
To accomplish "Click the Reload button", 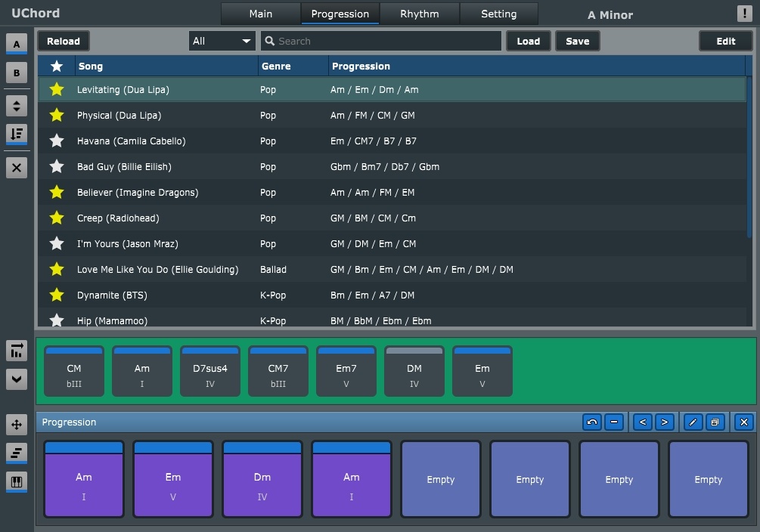I will (x=64, y=41).
